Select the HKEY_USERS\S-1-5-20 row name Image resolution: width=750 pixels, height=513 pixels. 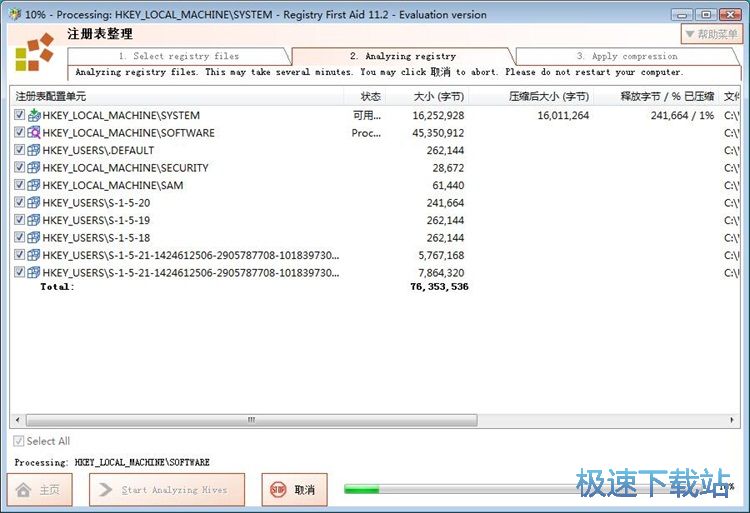[x=96, y=203]
